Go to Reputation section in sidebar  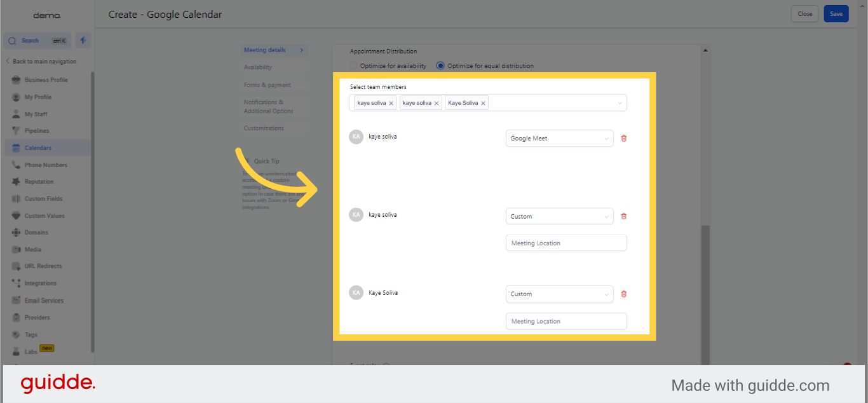click(39, 182)
